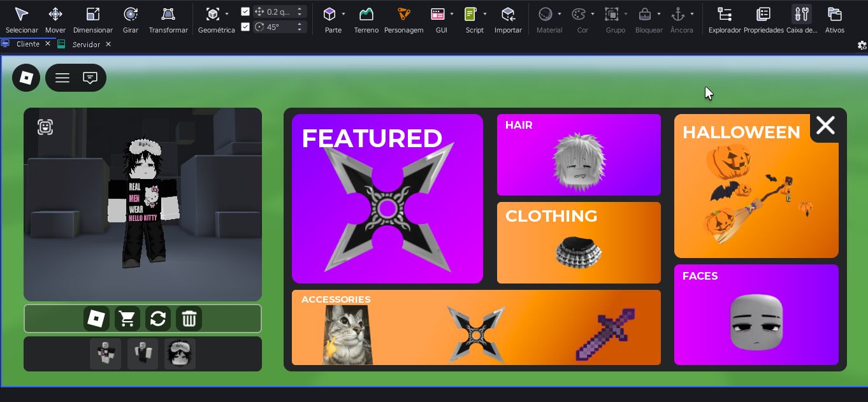
Task: Expand the GUI dropdown arrow
Action: (x=452, y=14)
